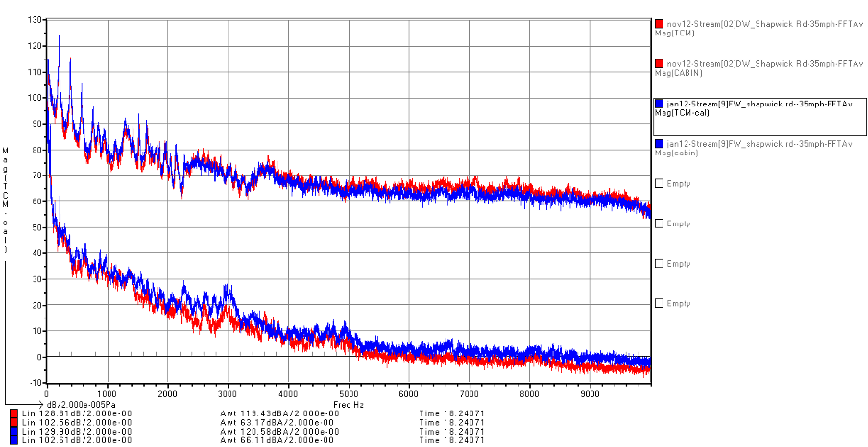The image size is (868, 447).
Task: Click red swatch of nov12 Mag(CABIN) trace
Action: (659, 63)
